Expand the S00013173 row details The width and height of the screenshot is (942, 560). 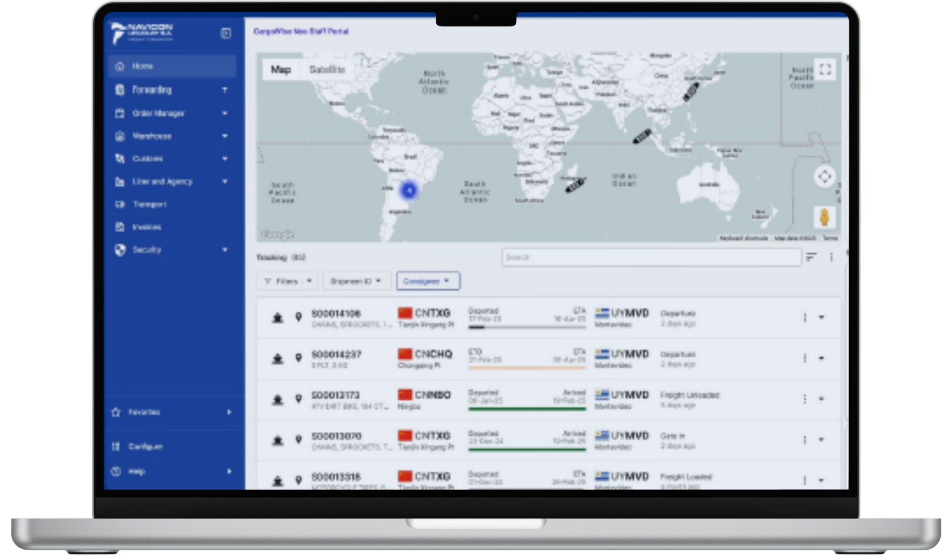pos(821,399)
